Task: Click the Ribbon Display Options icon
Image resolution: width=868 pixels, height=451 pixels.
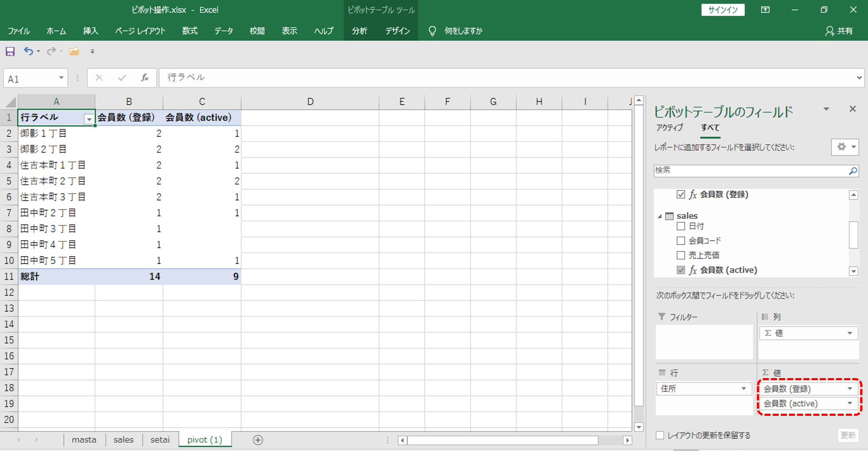Action: pos(766,10)
